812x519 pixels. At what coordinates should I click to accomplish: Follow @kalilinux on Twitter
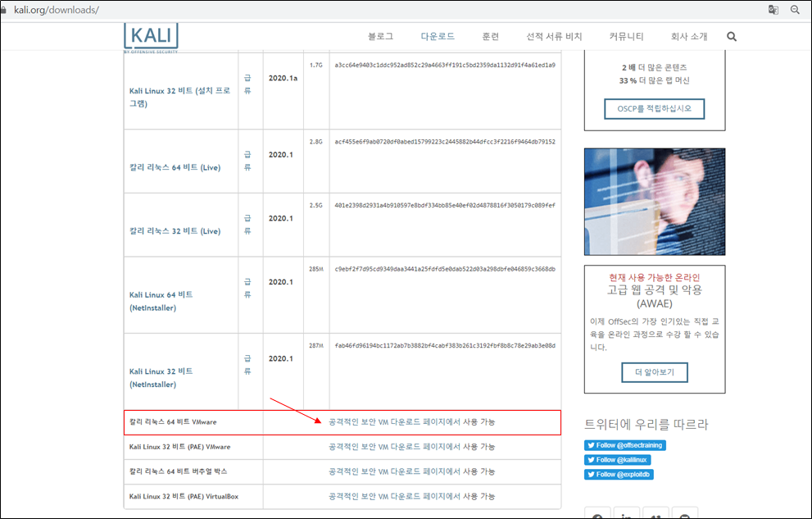click(x=617, y=460)
